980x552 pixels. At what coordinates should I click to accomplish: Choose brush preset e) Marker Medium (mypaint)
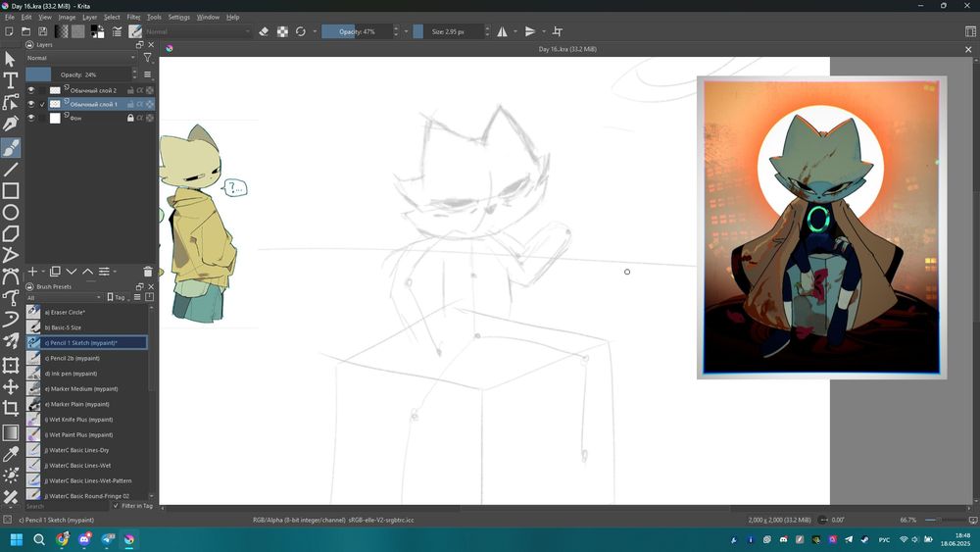point(86,389)
